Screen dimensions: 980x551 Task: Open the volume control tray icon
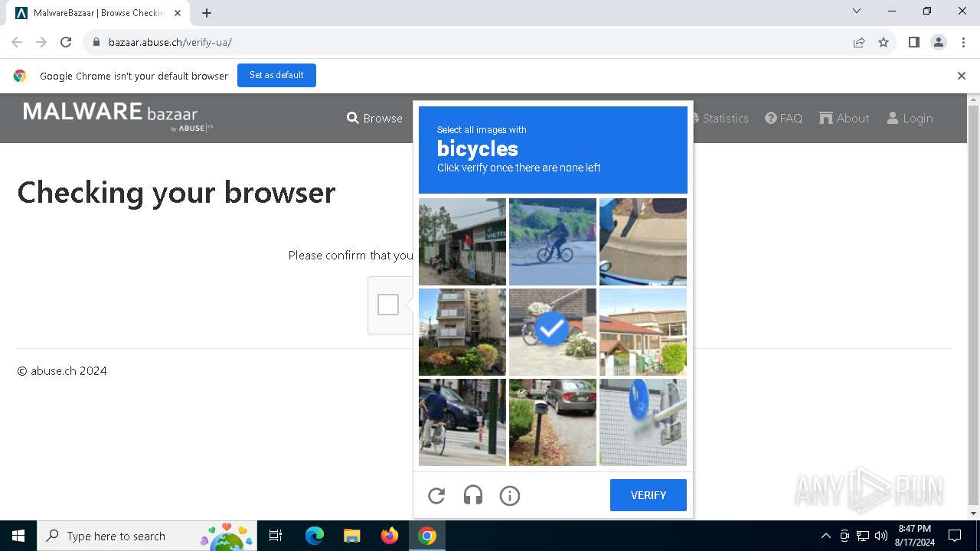pyautogui.click(x=881, y=536)
